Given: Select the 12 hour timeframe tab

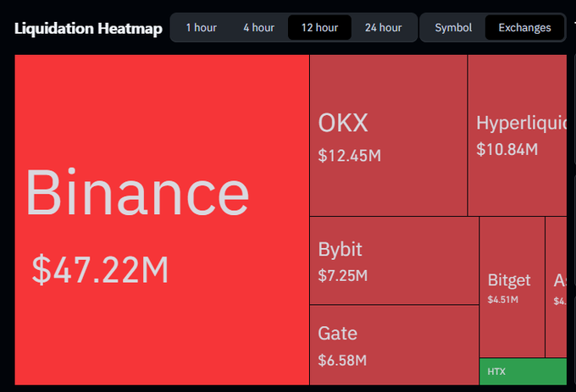Looking at the screenshot, I should 319,28.
